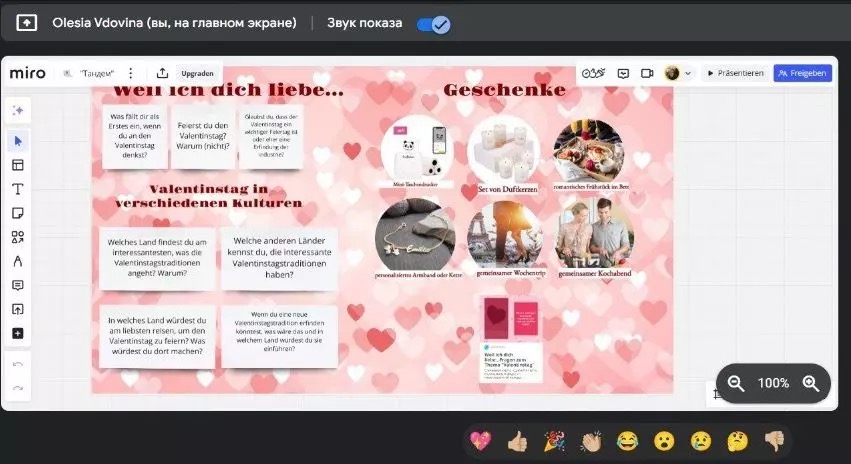Choose the Select cursor tool
Image resolution: width=851 pixels, height=464 pixels.
pyautogui.click(x=18, y=141)
